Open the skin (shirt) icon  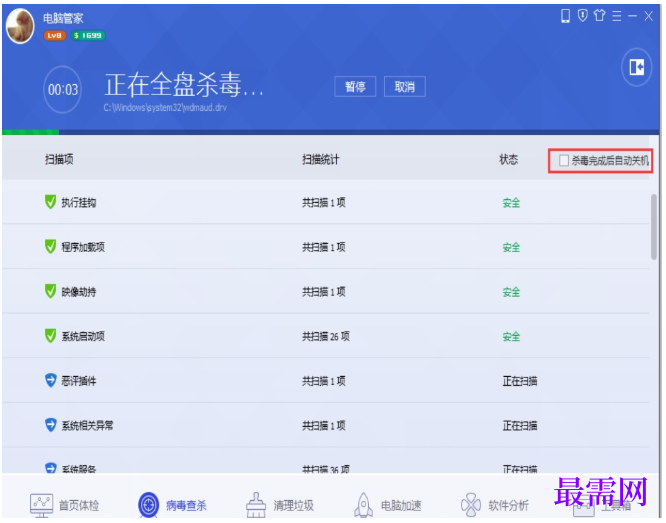pyautogui.click(x=599, y=16)
